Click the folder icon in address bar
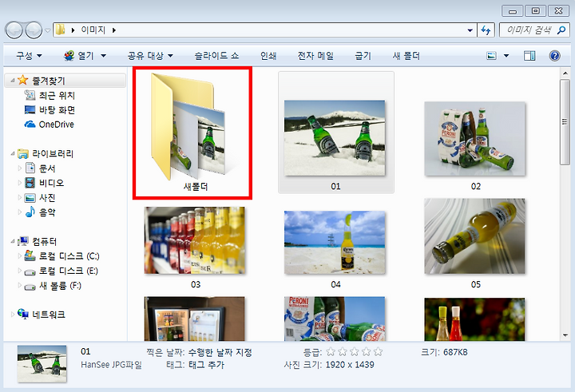Screen dimensions: 575x392 click(x=61, y=30)
